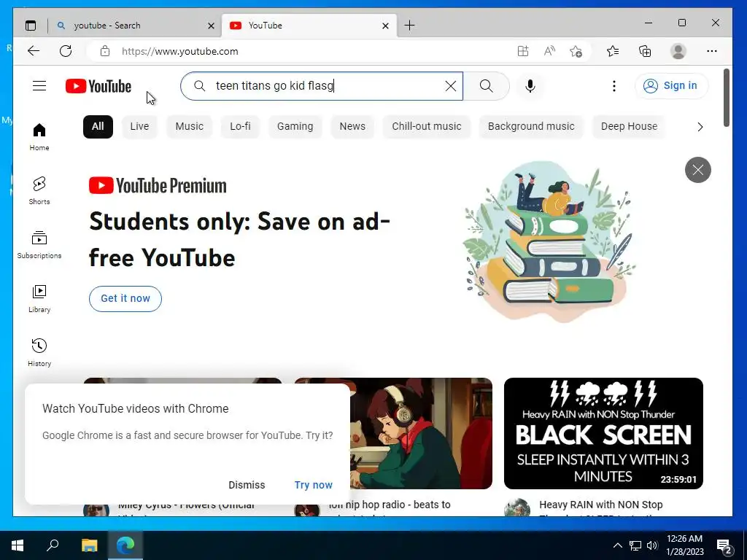This screenshot has height=560, width=747.
Task: Open Shorts from the sidebar
Action: click(x=39, y=191)
